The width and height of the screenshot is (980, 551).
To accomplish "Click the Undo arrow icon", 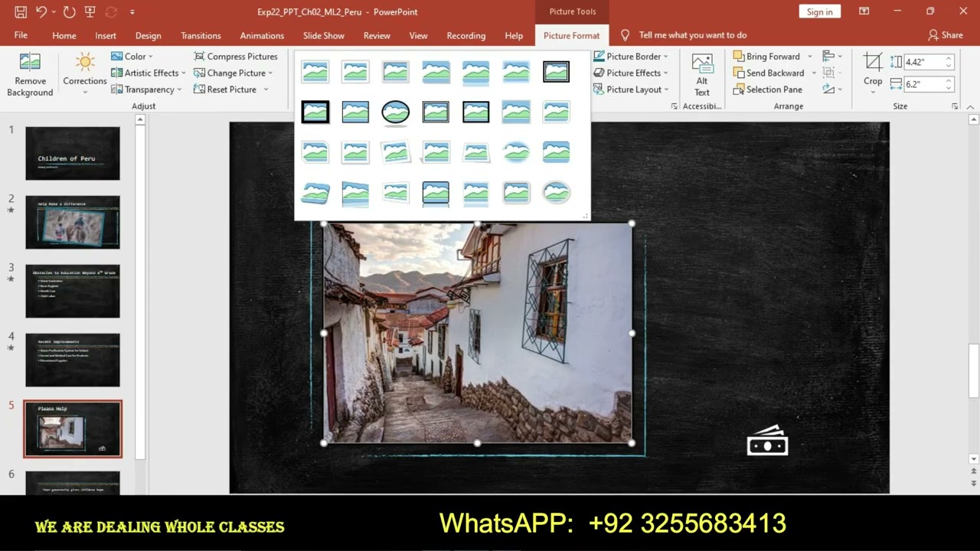I will (41, 11).
